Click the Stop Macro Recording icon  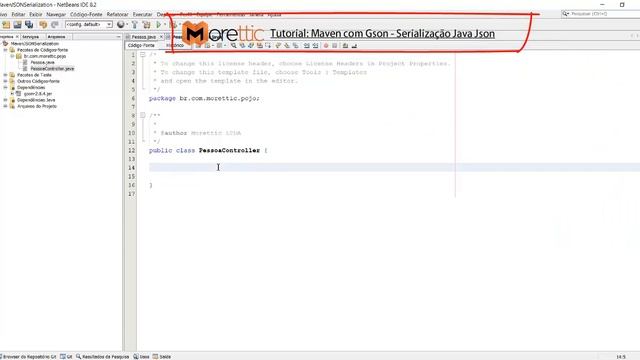335,45
